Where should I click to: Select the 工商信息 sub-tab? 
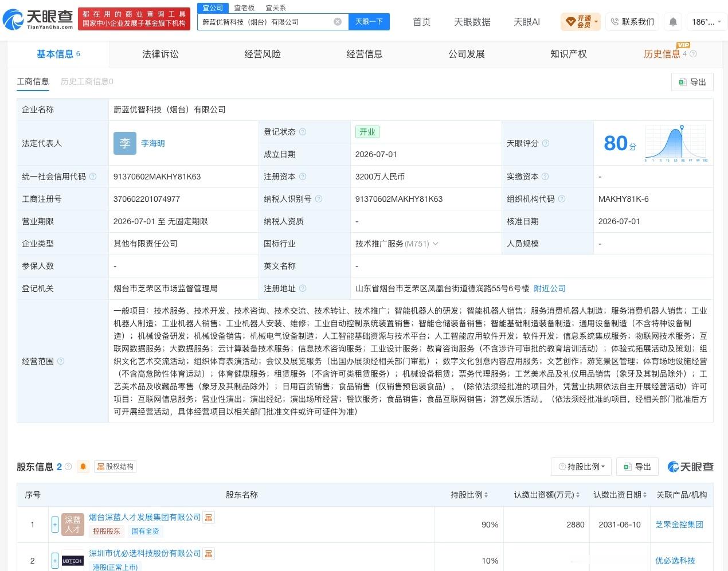33,81
